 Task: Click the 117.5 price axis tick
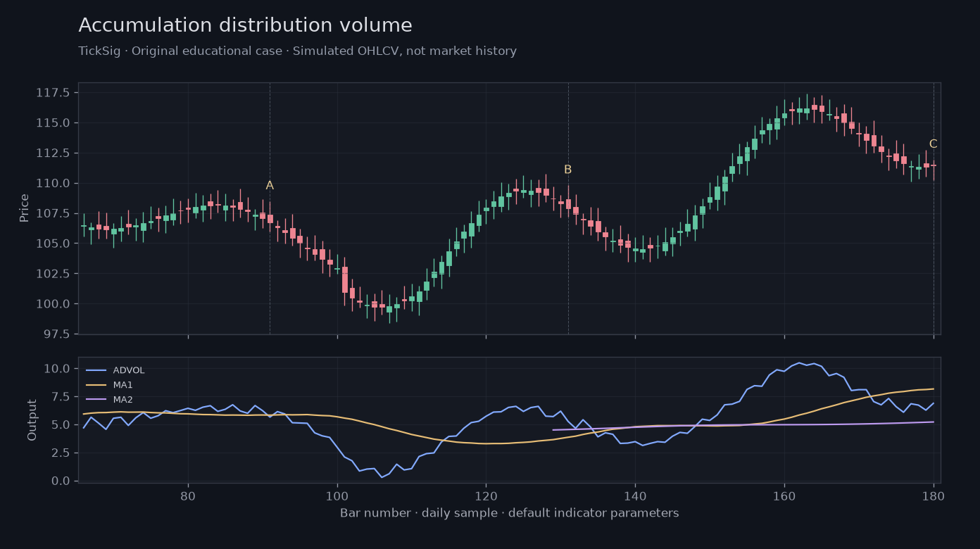click(54, 93)
